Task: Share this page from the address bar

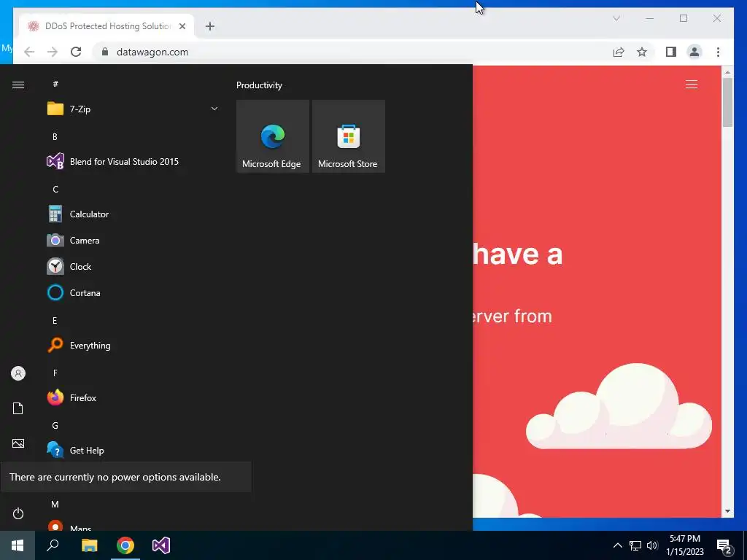Action: click(619, 52)
